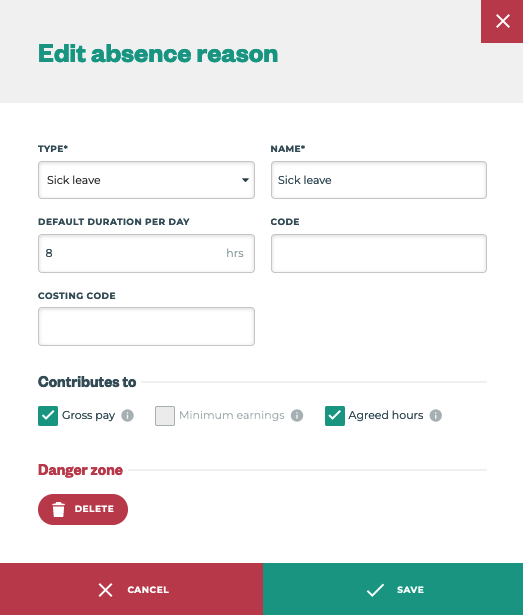
Task: Click the red Delete button
Action: pos(83,509)
